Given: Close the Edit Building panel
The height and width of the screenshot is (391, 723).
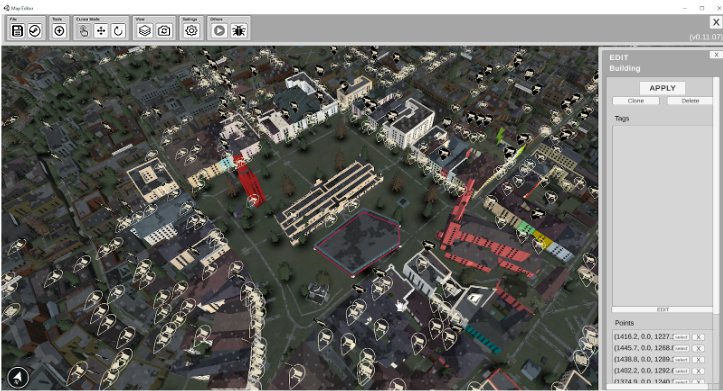Looking at the screenshot, I should tap(716, 55).
